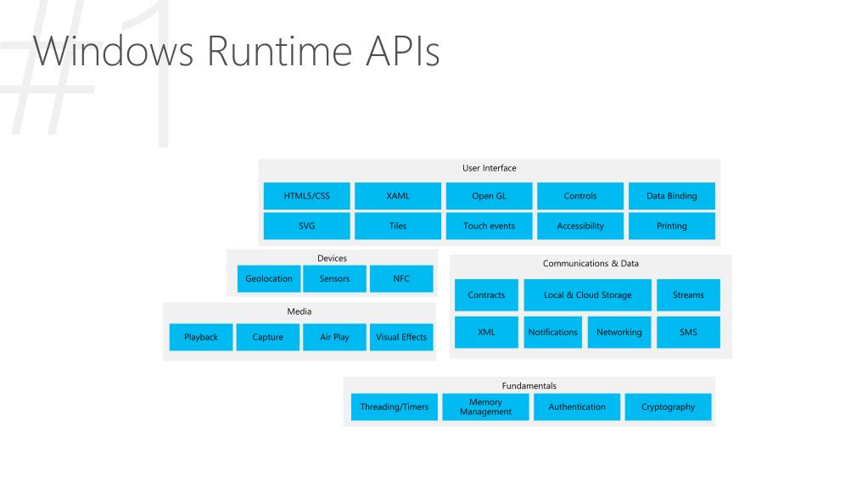Viewport: 868px width, 488px height.
Task: Click the User Interface group heading
Action: pyautogui.click(x=490, y=168)
